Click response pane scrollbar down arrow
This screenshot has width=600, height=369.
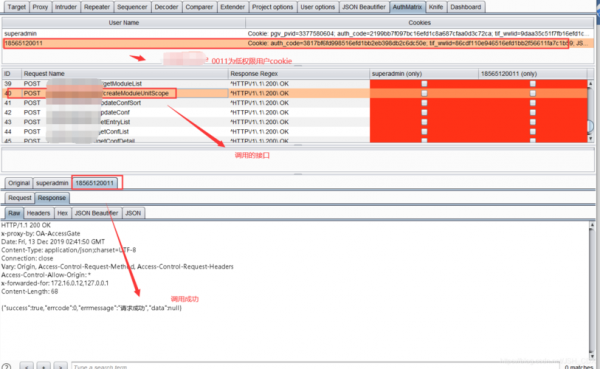(592, 356)
